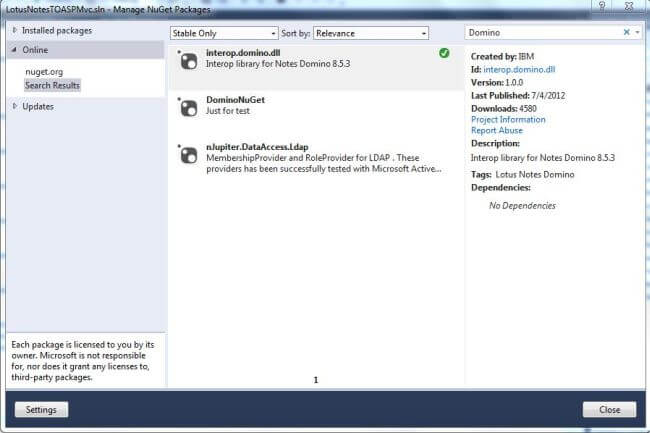Open the Settings button
The image size is (650, 433).
coord(41,409)
